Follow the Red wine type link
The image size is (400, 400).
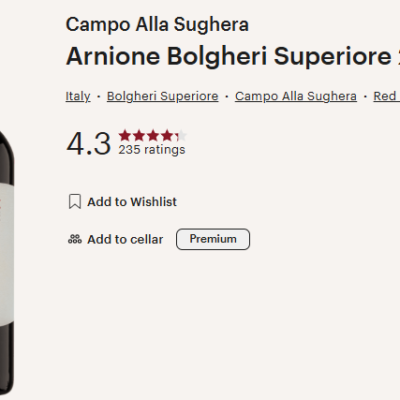point(386,96)
